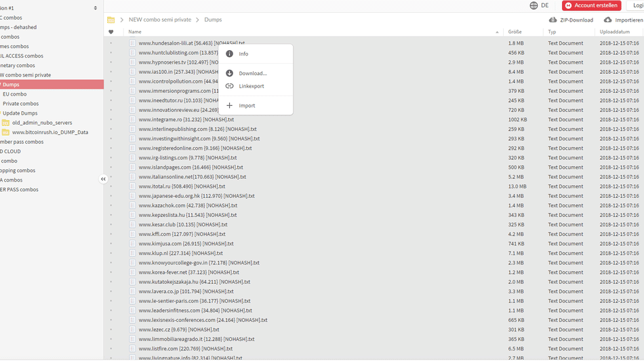
Task: Click the Download arrow icon in the context menu
Action: tap(230, 73)
